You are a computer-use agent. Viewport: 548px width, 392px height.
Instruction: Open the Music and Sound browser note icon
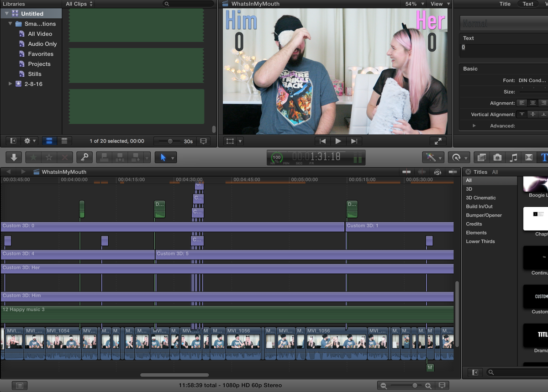[513, 157]
